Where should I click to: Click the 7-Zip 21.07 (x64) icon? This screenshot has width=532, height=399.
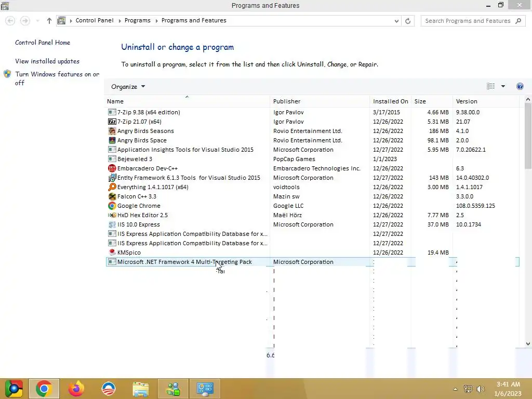(112, 122)
